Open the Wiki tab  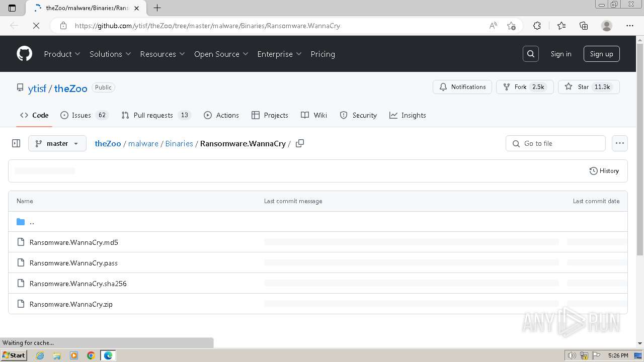click(314, 115)
